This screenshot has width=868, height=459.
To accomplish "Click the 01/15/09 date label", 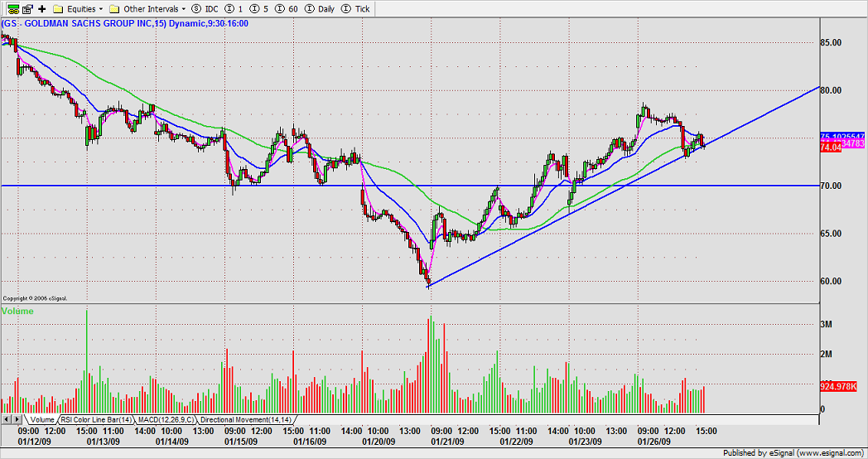I will click(241, 442).
